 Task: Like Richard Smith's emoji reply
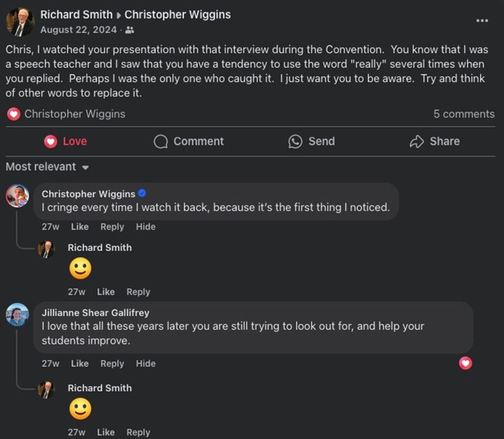(106, 291)
